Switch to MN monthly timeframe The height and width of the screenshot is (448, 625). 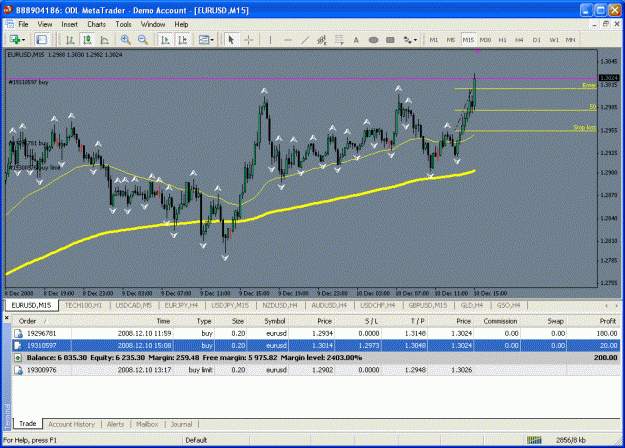coord(570,40)
